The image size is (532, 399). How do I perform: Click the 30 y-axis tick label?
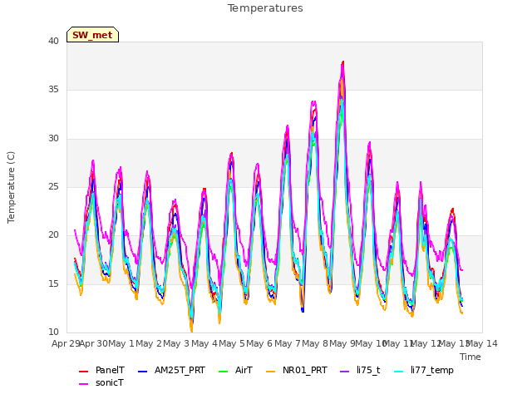(x=53, y=139)
